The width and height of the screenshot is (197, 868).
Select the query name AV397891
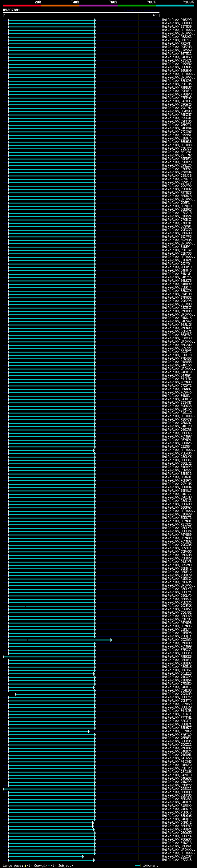coord(11,10)
